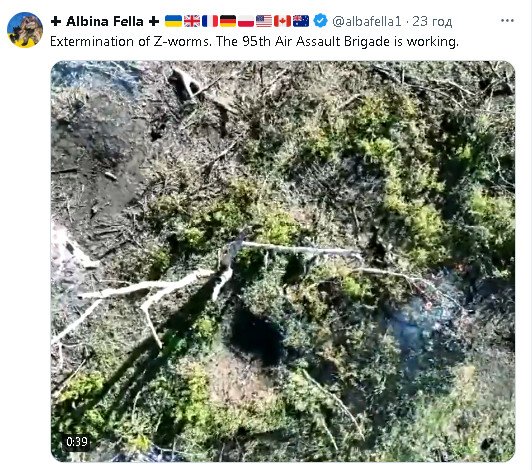
Task: Click the Australia flag emoji
Action: coord(301,21)
